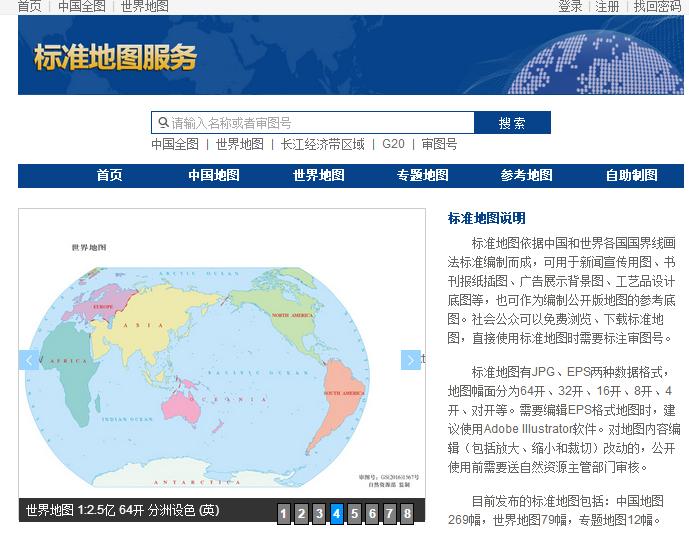Open the 中国地图 navigation tab
The height and width of the screenshot is (535, 689).
point(214,175)
